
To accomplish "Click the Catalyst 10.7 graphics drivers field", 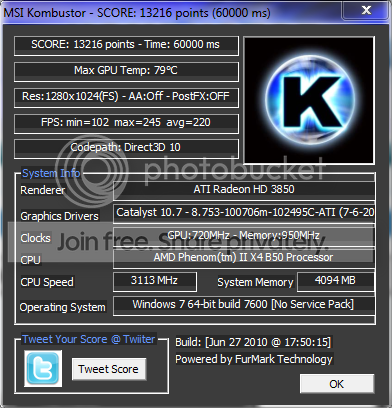I will click(x=244, y=213).
